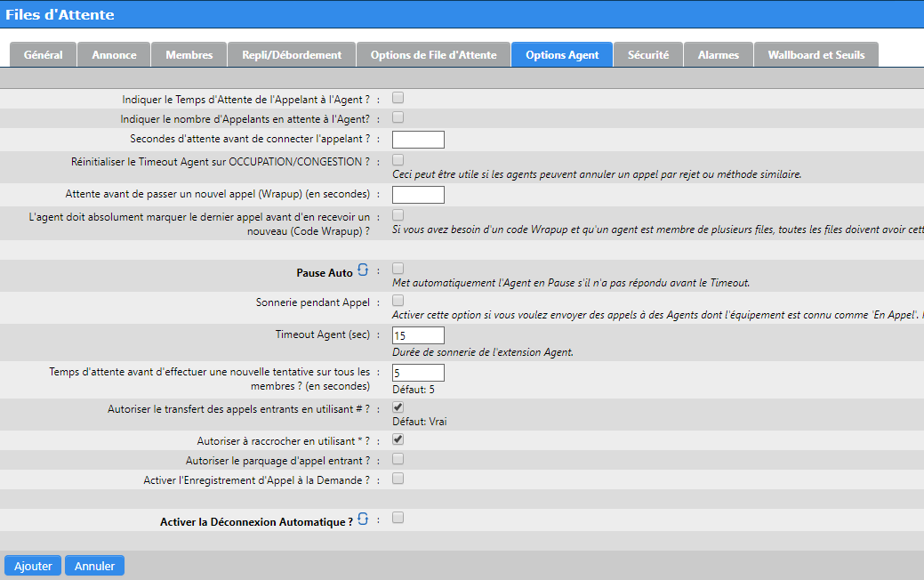The width and height of the screenshot is (924, 580).
Task: Enable Activer l'Enregistrement d'Appel à la Demande
Action: tap(398, 479)
